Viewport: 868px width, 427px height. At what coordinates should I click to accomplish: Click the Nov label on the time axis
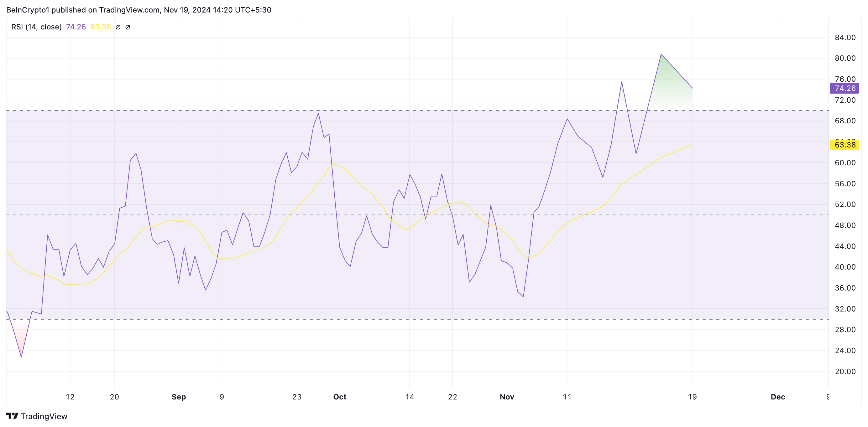coord(507,397)
